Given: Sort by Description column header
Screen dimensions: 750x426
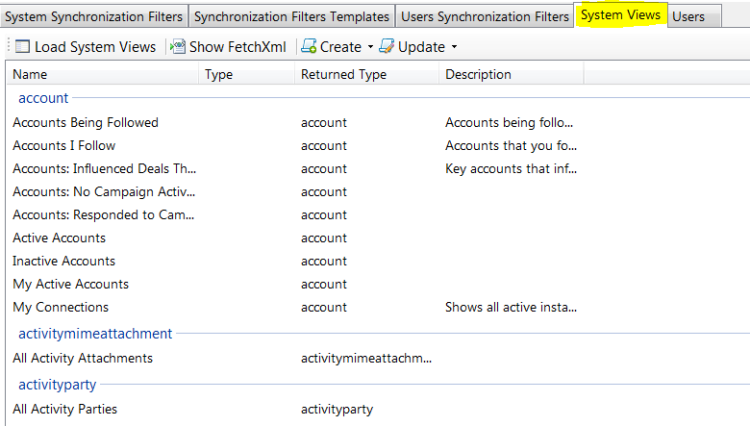Looking at the screenshot, I should (x=511, y=75).
